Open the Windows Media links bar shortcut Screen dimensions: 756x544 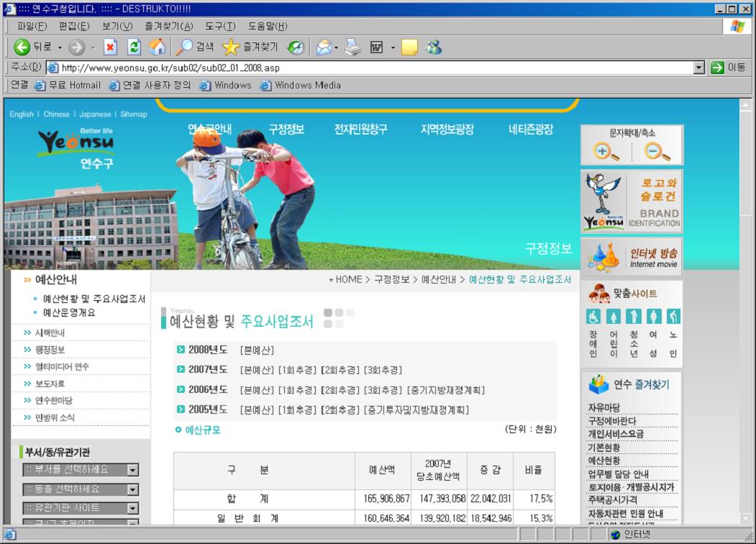coord(301,86)
